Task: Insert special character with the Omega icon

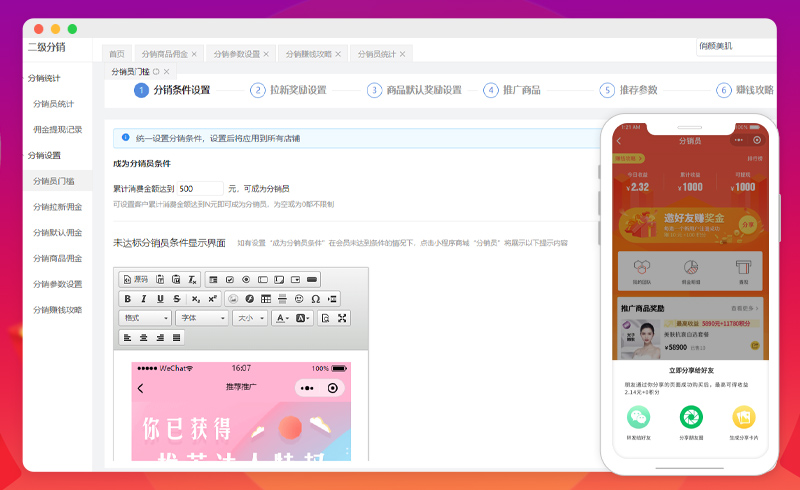Action: coord(316,298)
